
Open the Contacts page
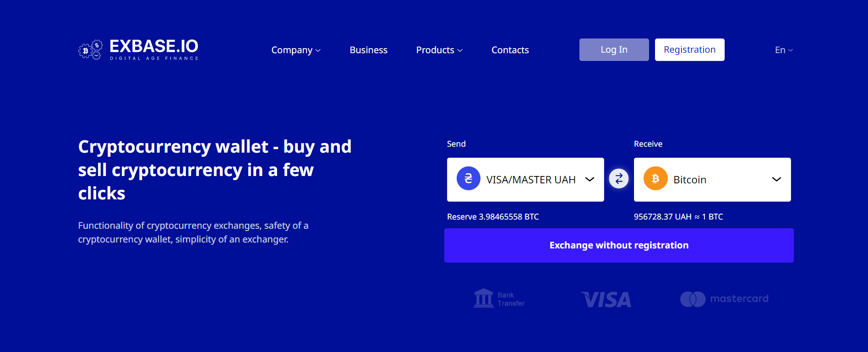coord(510,50)
